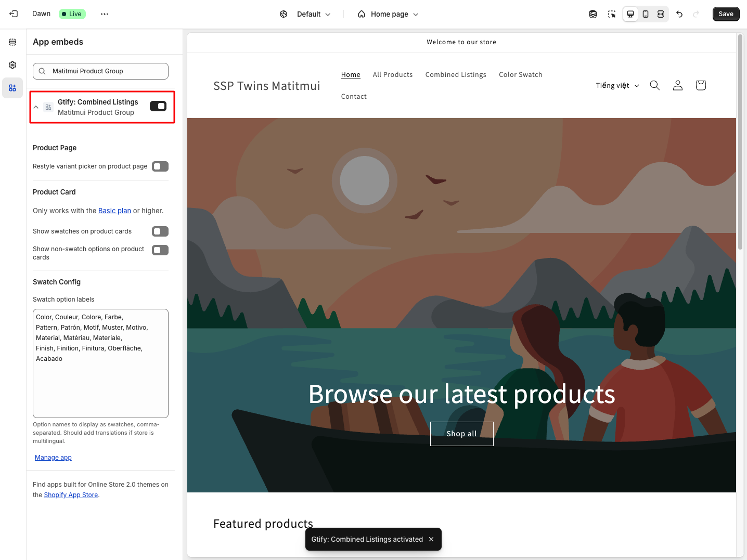Click the Live status badge

pyautogui.click(x=72, y=14)
